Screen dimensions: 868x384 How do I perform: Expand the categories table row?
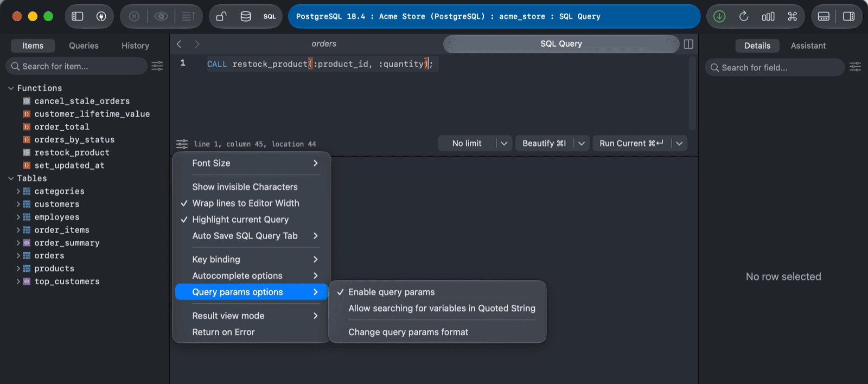pos(18,191)
